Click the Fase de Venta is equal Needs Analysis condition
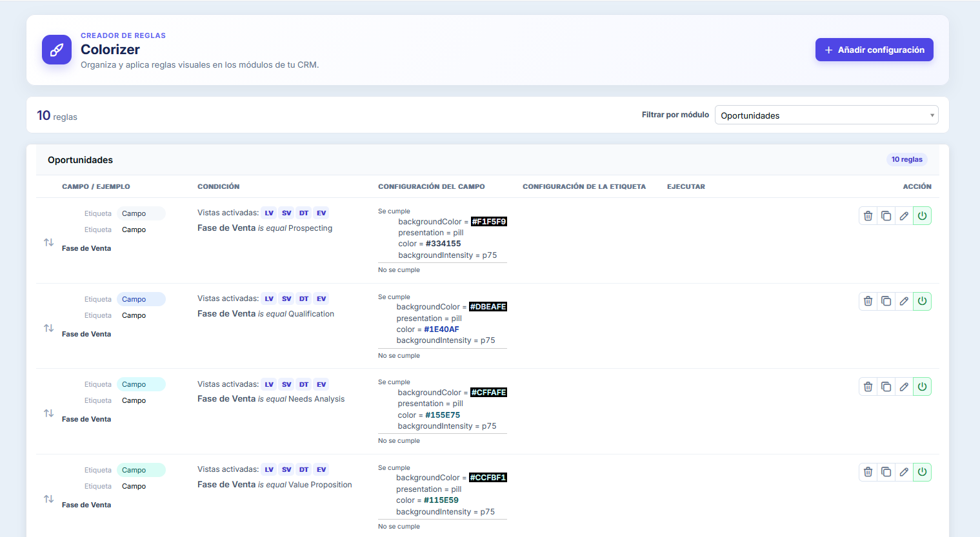 pyautogui.click(x=271, y=399)
